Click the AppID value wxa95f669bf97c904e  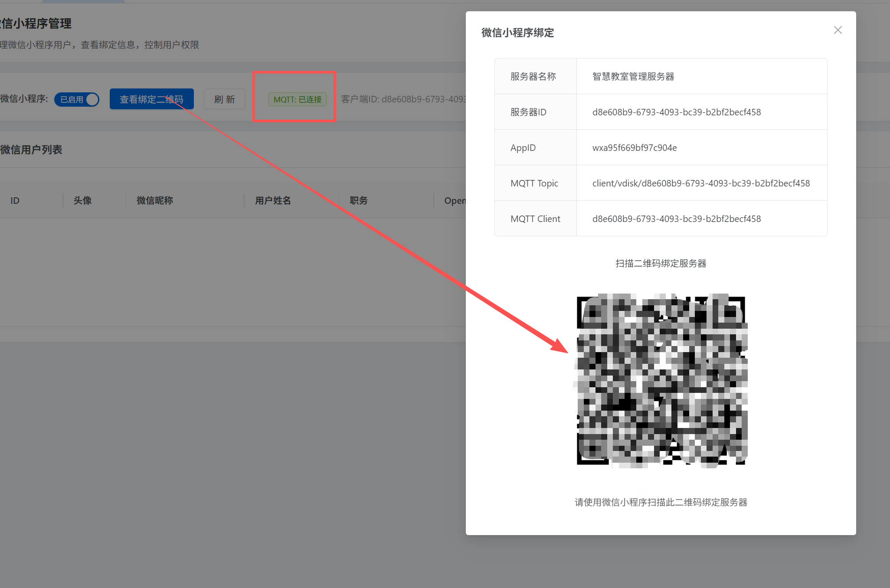[634, 148]
